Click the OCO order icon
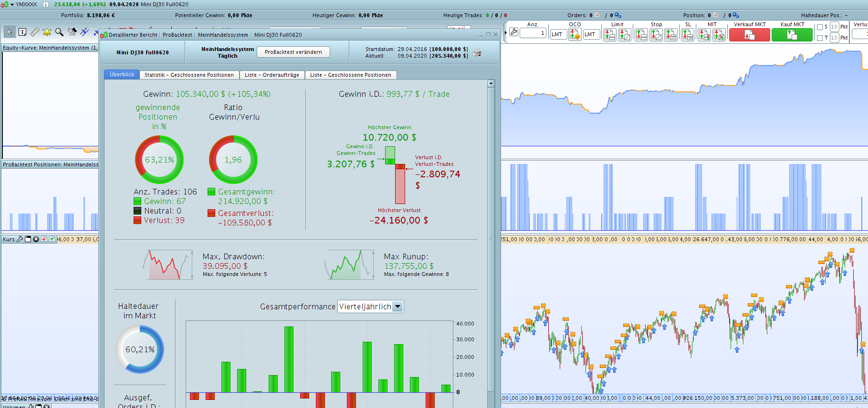 coord(575,34)
